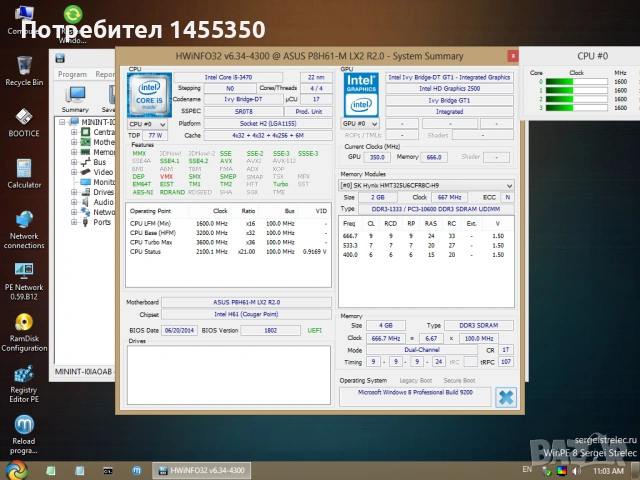Launch Registry Editor PE icon
Screen dimensions: 640x480
(x=24, y=384)
